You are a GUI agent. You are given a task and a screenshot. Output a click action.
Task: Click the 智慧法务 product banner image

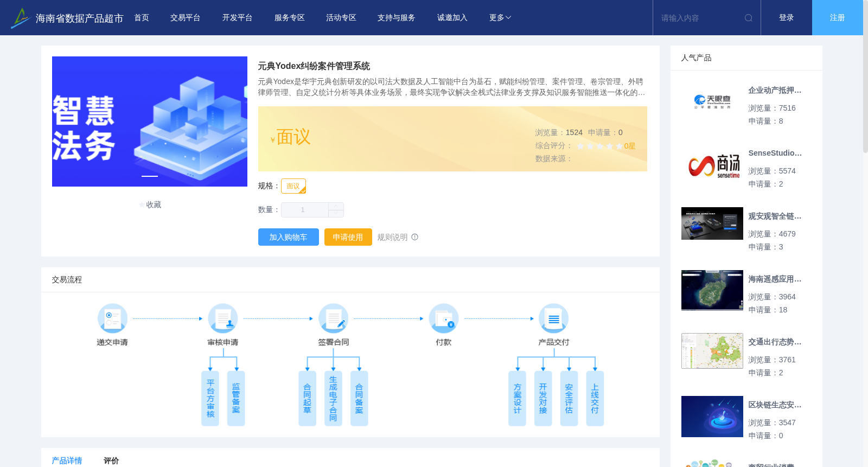[x=150, y=121]
